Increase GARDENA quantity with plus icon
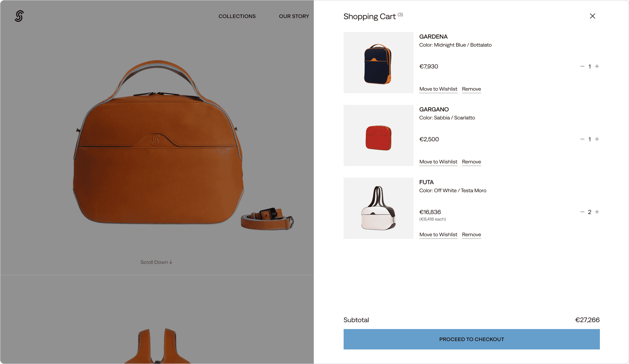Image resolution: width=629 pixels, height=364 pixels. (x=597, y=66)
